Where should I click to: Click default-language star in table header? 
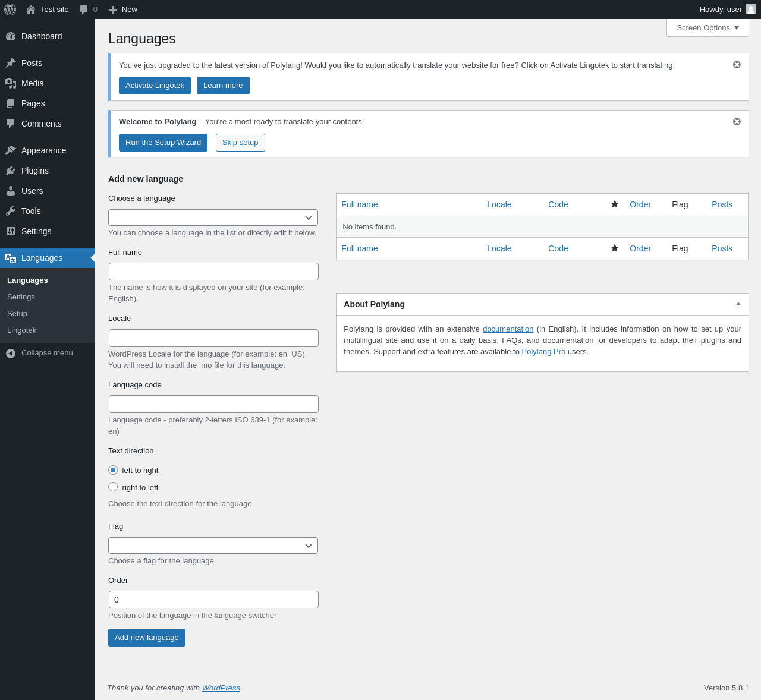pos(615,204)
